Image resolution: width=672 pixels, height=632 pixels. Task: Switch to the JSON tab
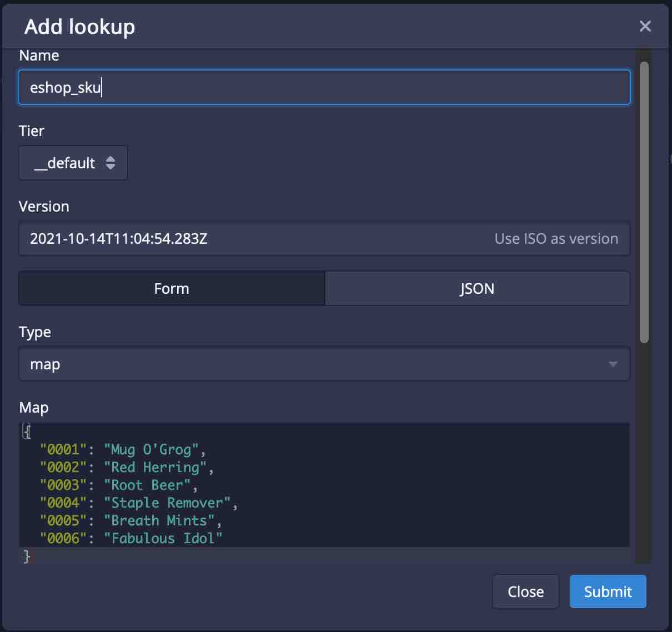click(x=477, y=289)
